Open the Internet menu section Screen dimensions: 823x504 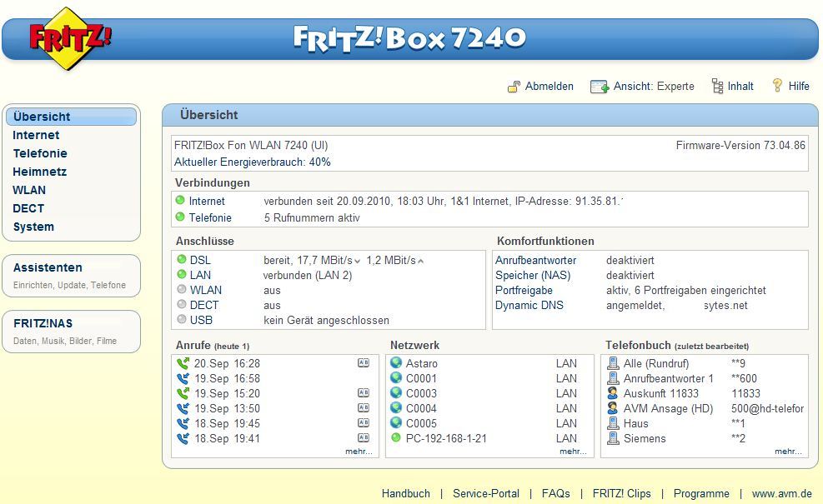click(x=36, y=135)
